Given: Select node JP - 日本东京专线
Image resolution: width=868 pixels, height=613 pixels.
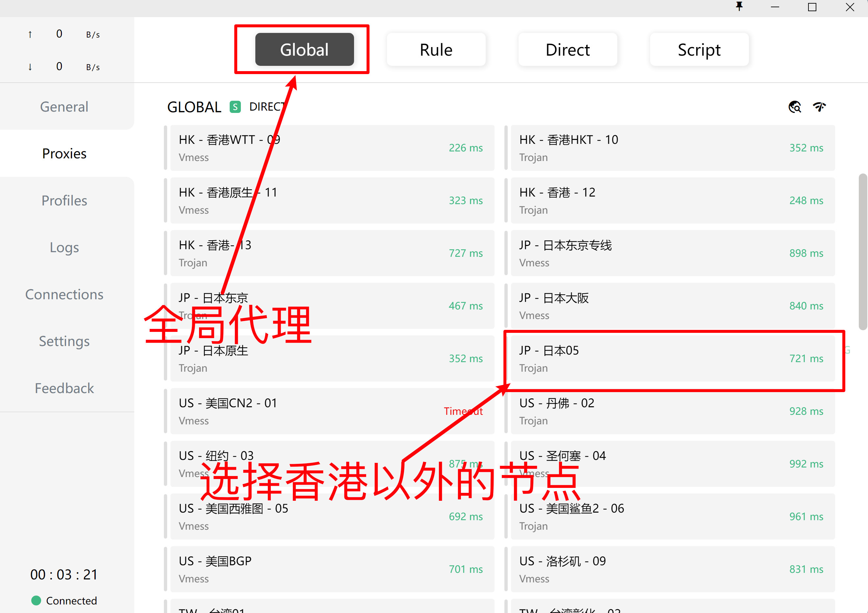Looking at the screenshot, I should click(x=673, y=253).
